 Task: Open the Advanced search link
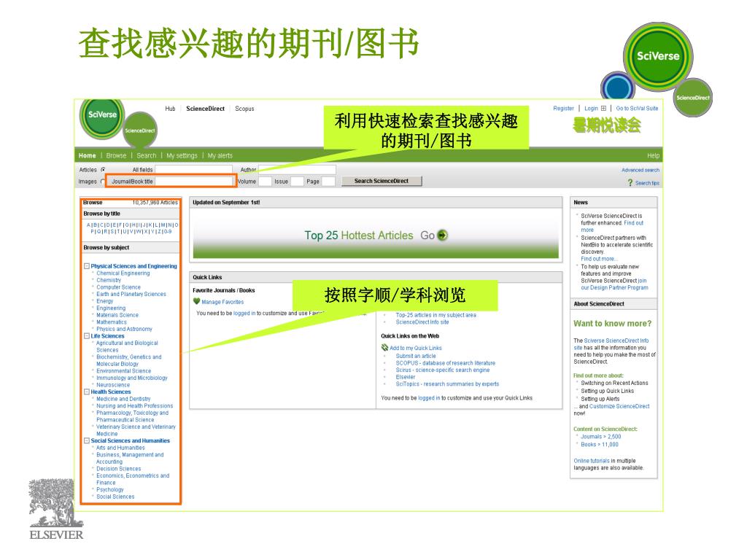(640, 170)
